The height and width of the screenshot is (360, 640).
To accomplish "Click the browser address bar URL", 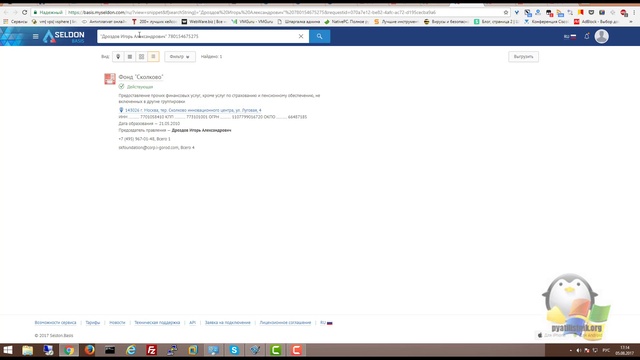I will click(x=252, y=12).
